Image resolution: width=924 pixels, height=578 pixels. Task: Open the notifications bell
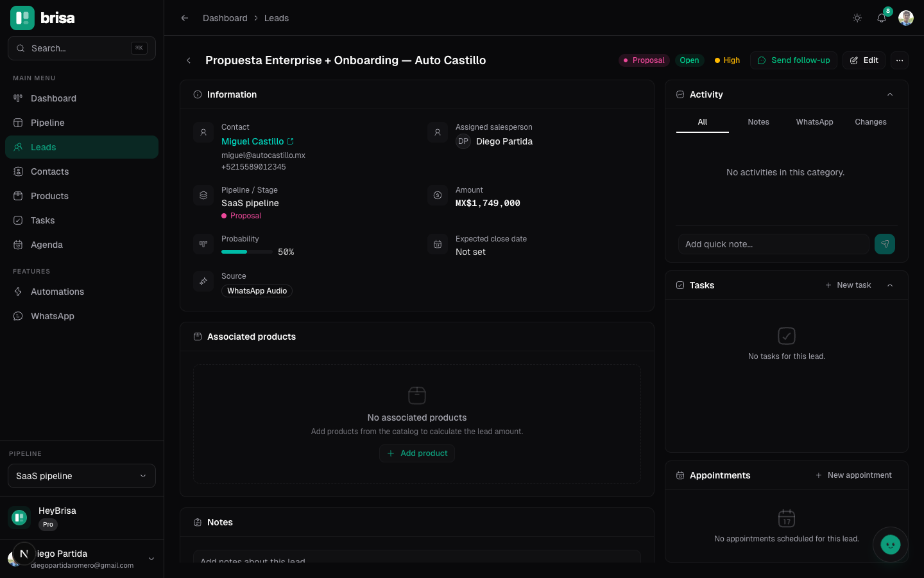(x=882, y=18)
